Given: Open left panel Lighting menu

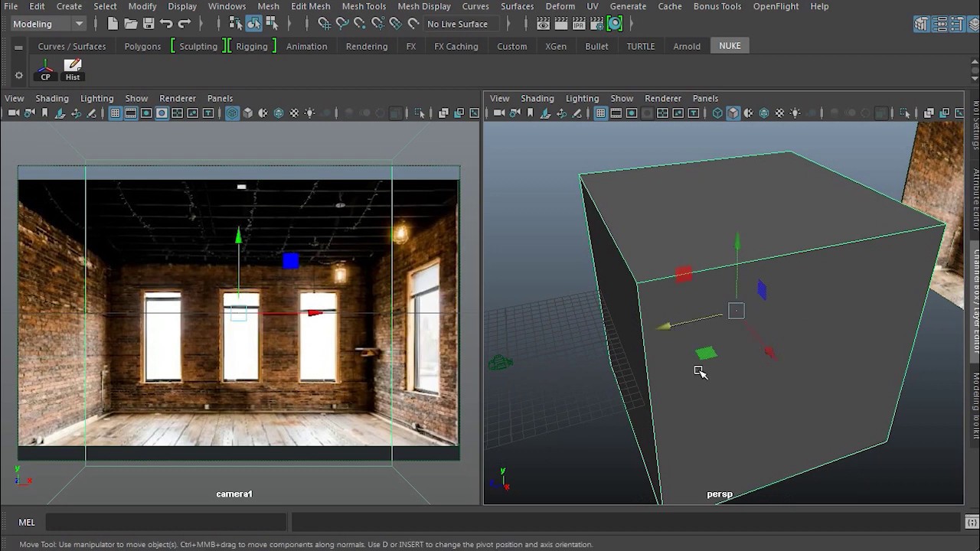Looking at the screenshot, I should (x=97, y=98).
